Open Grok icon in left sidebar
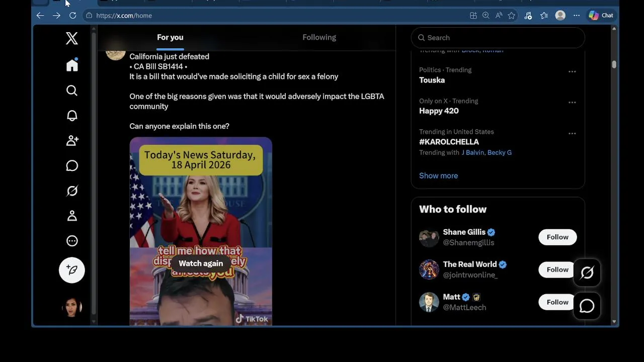The image size is (644, 362). 72,191
